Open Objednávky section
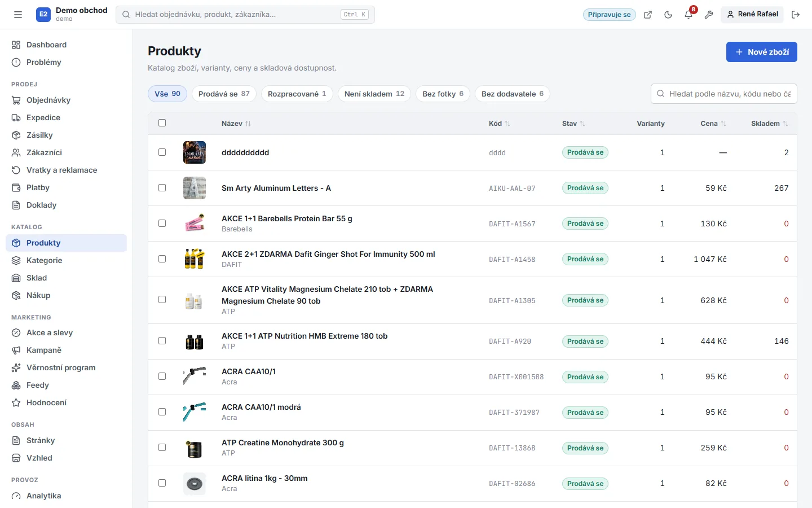 point(66,100)
